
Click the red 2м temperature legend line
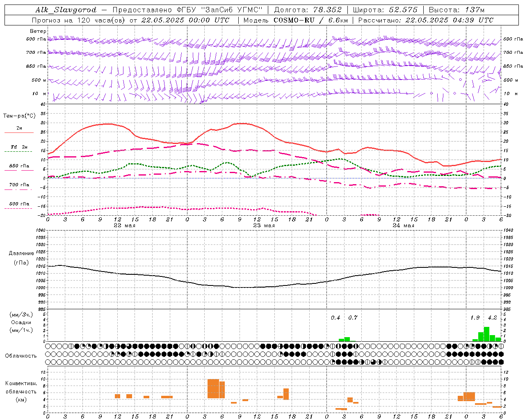click(19, 133)
